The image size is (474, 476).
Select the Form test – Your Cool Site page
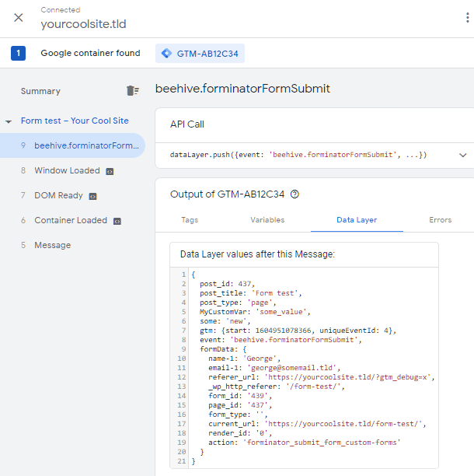pos(75,121)
